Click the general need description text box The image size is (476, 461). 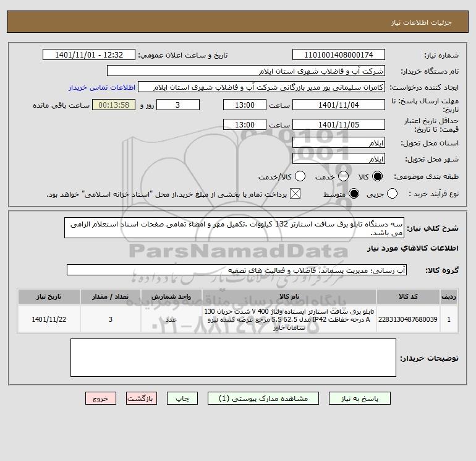click(234, 228)
